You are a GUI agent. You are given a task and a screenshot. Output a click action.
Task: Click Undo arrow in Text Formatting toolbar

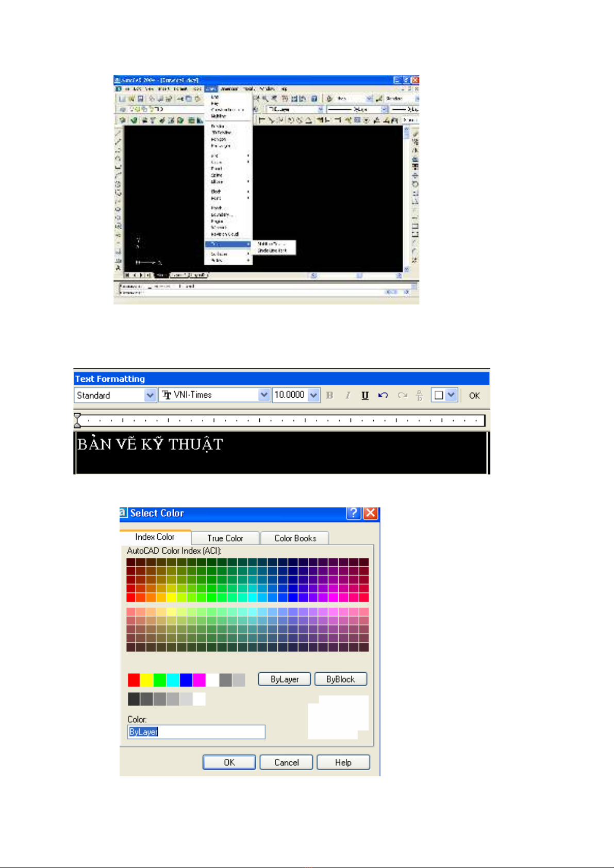pyautogui.click(x=383, y=396)
